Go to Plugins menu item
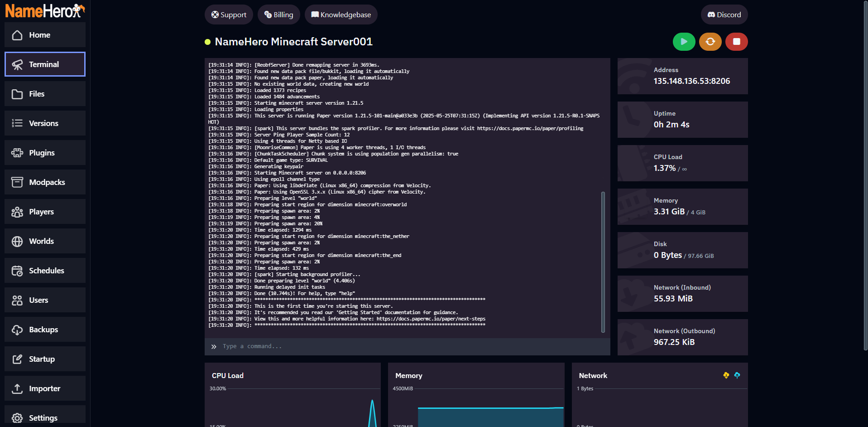The image size is (868, 427). click(45, 153)
